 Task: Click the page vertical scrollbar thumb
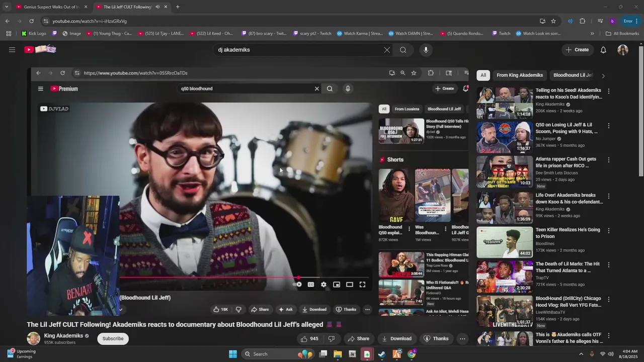(641, 111)
